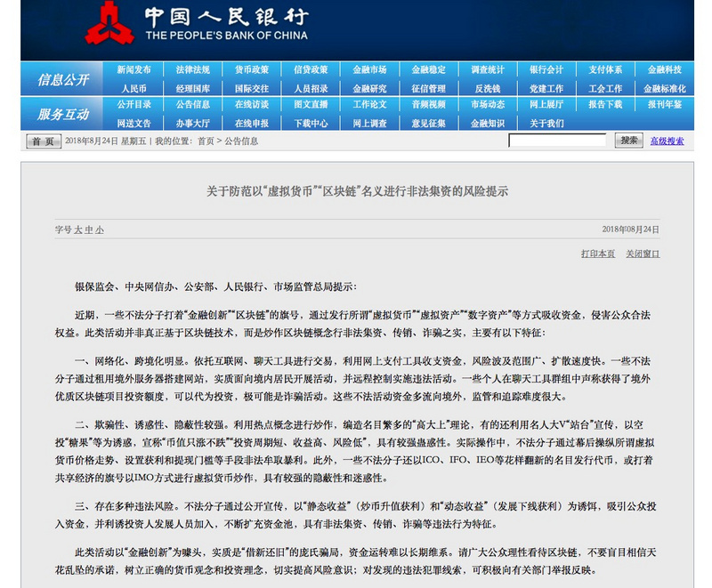This screenshot has width=712, height=588.
Task: Visit 意见征集 page
Action: (x=429, y=124)
